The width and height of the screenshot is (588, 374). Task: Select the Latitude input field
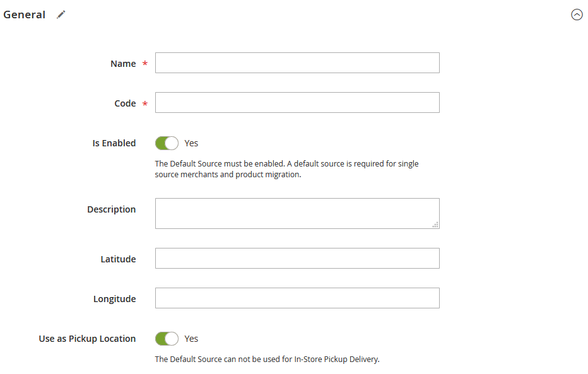click(x=297, y=258)
